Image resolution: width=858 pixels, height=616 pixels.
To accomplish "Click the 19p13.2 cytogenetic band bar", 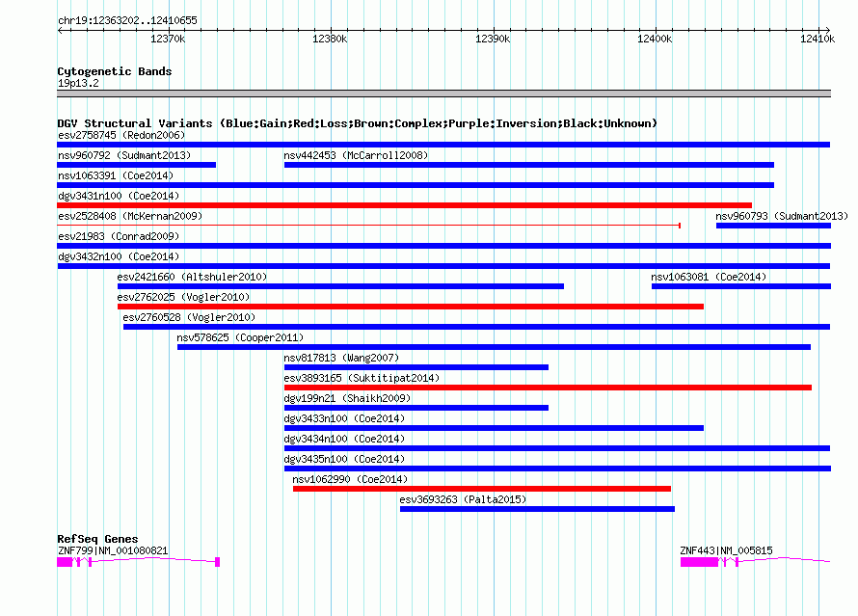I will point(443,94).
